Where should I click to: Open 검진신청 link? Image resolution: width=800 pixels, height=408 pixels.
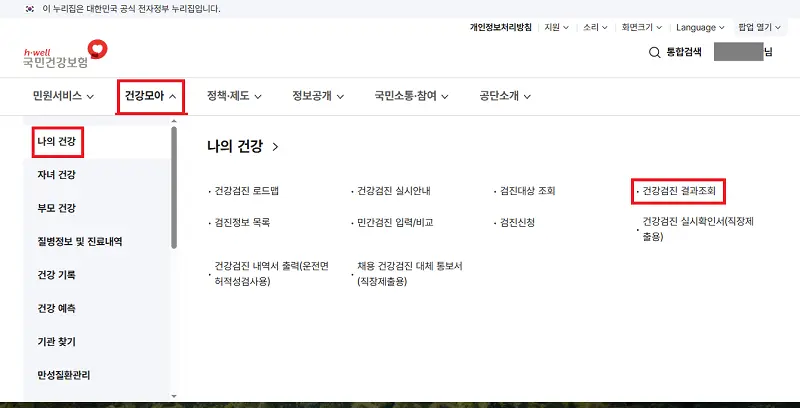pos(517,223)
